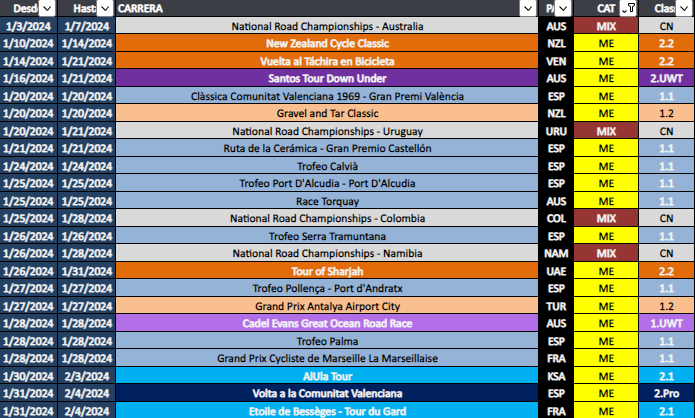This screenshot has height=418, width=695.
Task: Select Grand Prix Antalya Airport City cell
Action: click(x=327, y=306)
